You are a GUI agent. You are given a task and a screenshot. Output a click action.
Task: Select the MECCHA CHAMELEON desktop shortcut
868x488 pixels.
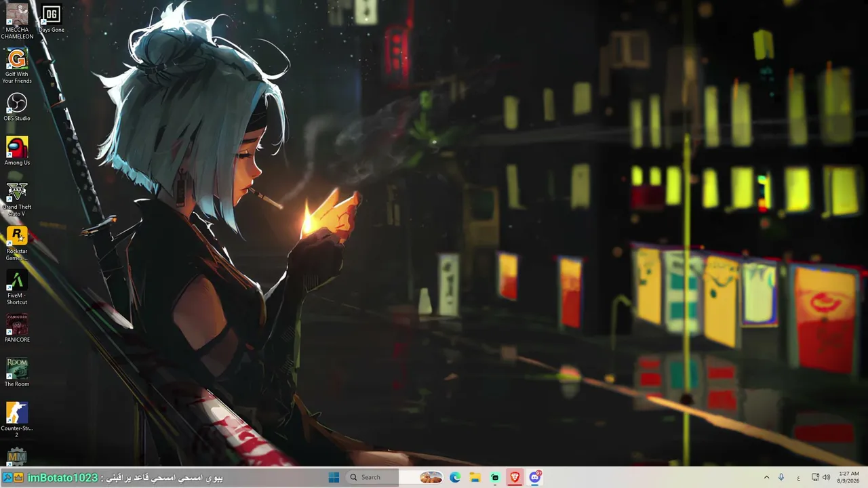click(x=17, y=21)
